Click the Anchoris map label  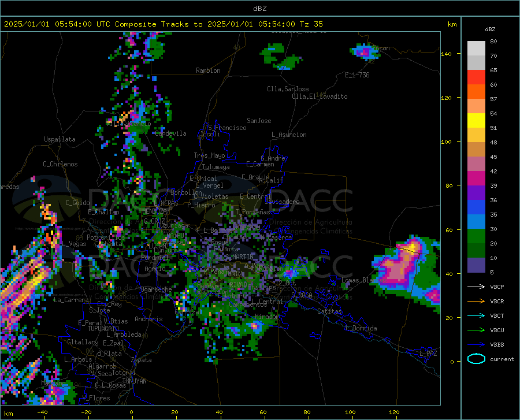pos(148,319)
